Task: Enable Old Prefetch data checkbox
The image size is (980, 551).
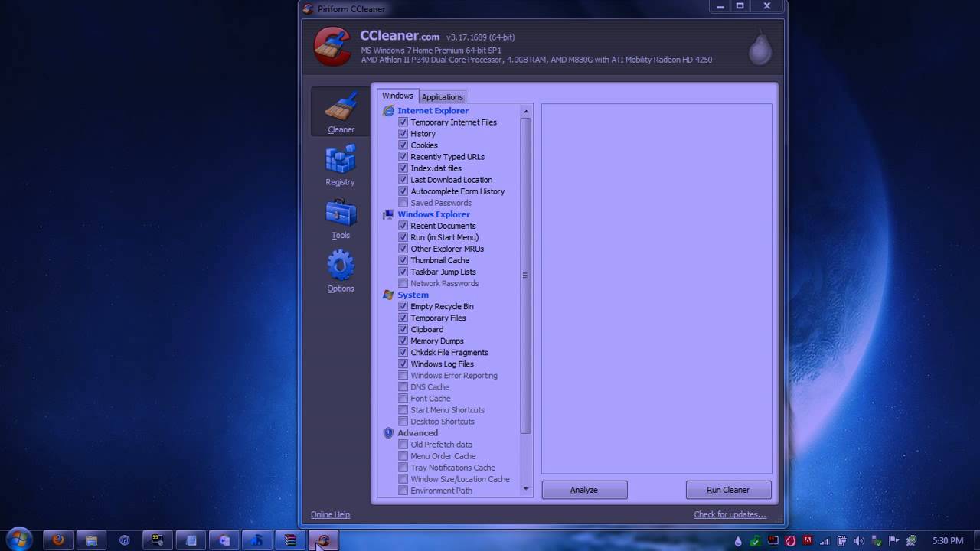Action: [403, 445]
